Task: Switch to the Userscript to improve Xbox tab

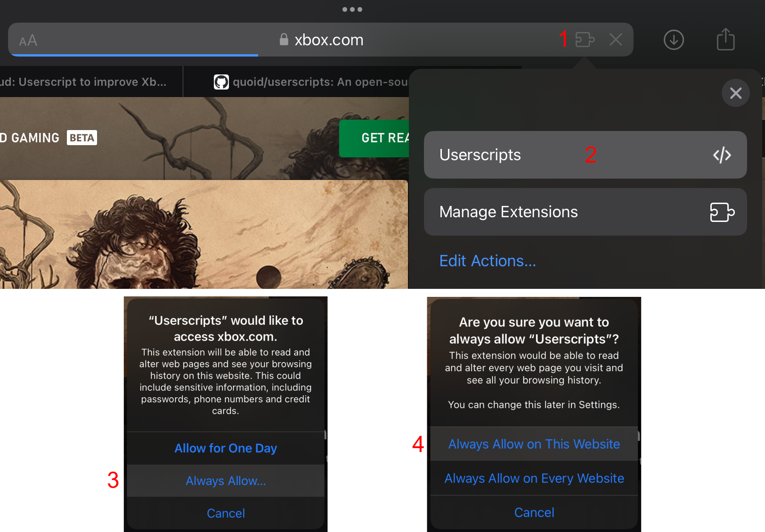Action: (x=91, y=82)
